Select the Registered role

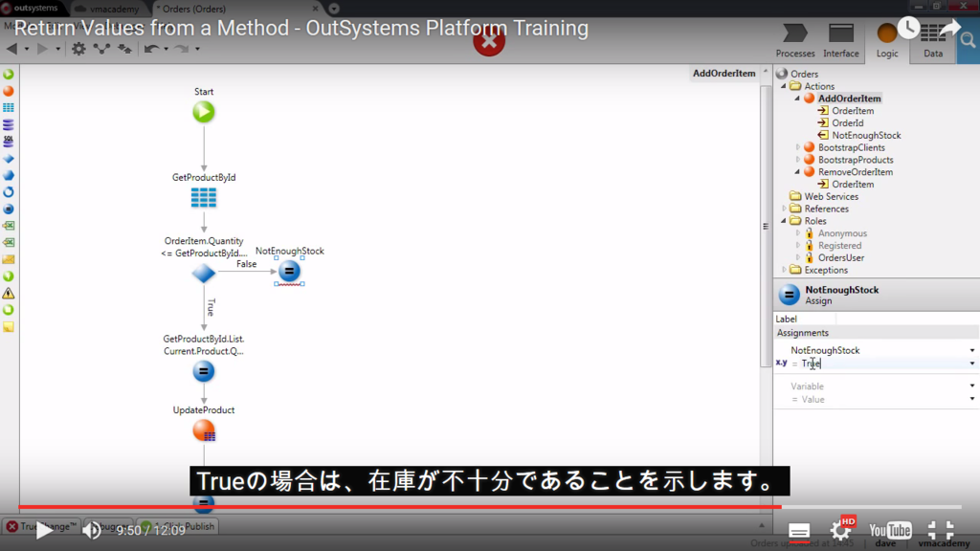(839, 246)
